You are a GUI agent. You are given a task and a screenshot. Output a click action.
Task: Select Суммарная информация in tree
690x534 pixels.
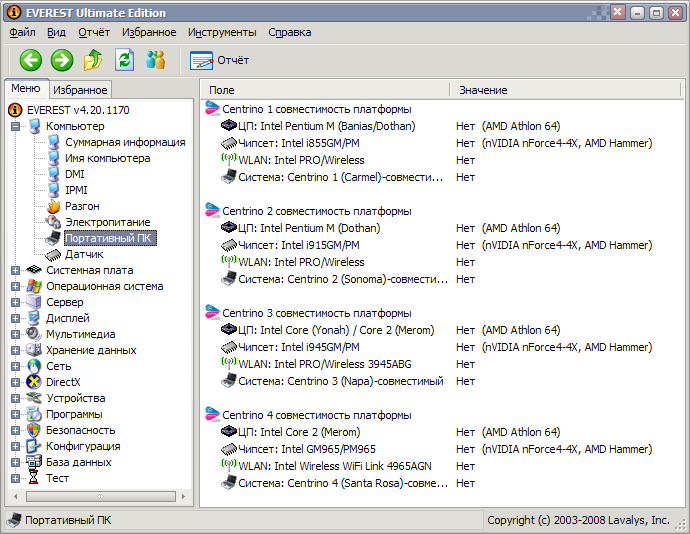(125, 142)
